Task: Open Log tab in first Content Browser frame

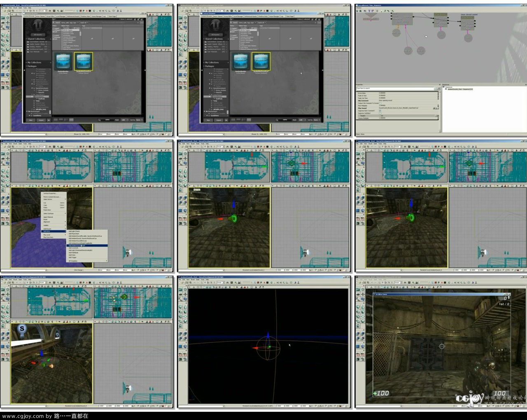Action: click(x=104, y=16)
